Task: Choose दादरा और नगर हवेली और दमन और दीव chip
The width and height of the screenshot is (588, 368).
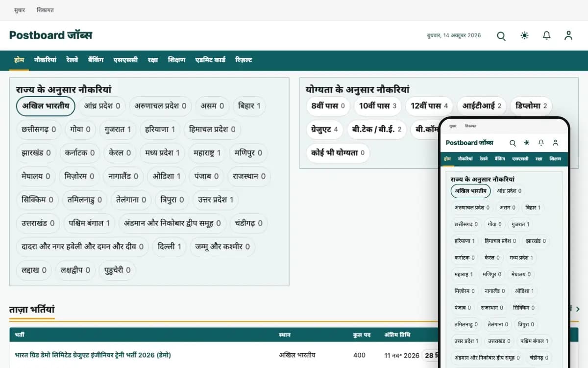Action: tap(82, 247)
